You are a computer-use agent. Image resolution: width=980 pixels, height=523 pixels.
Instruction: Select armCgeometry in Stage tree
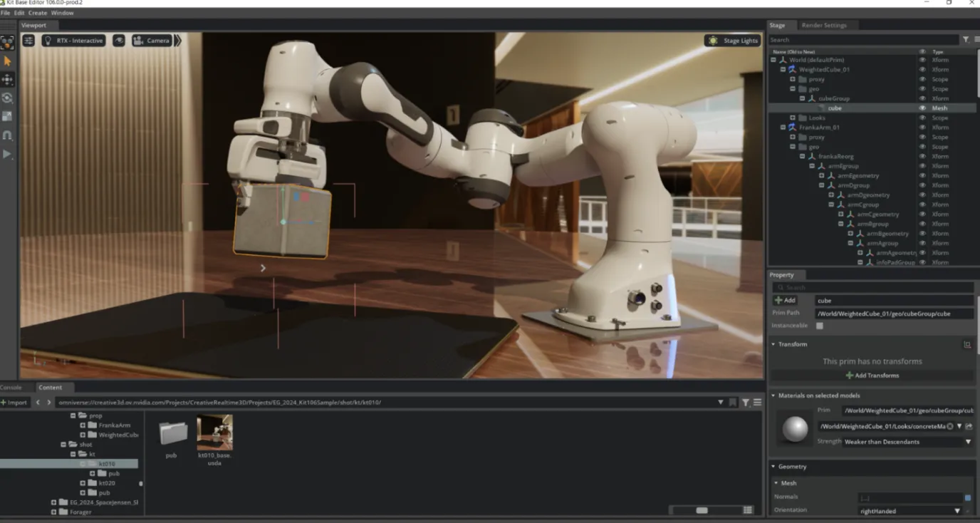[x=877, y=214]
